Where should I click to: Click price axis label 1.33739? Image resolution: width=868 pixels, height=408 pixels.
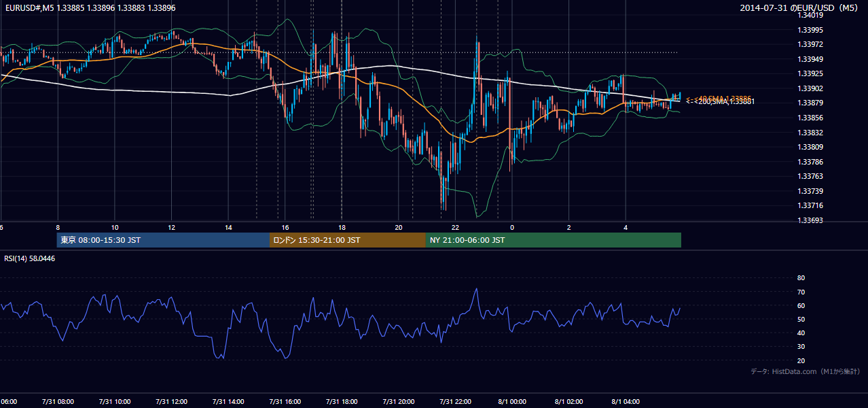tap(810, 191)
